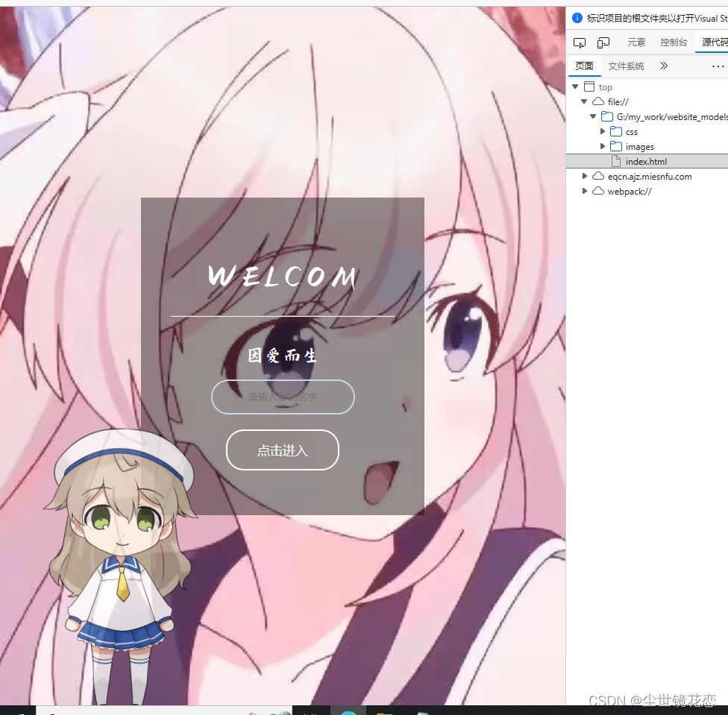Click the 点击进入 button

[282, 450]
